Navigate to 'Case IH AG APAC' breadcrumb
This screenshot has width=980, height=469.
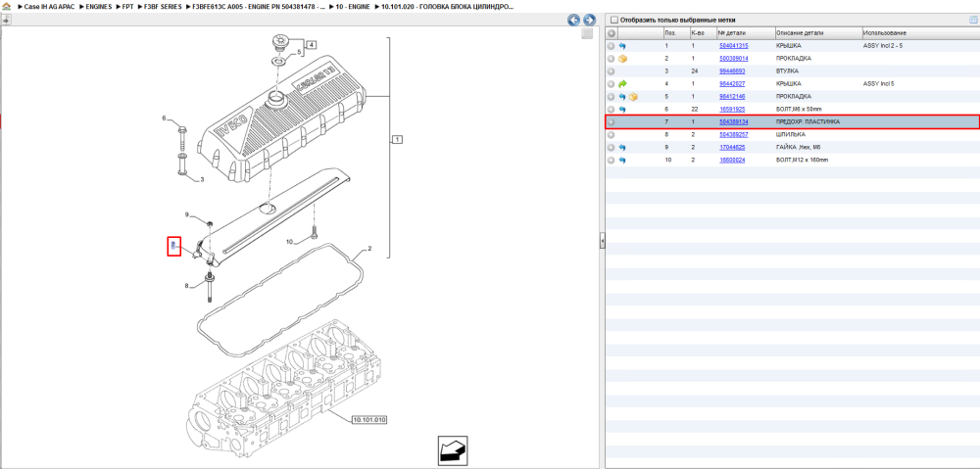pyautogui.click(x=49, y=6)
